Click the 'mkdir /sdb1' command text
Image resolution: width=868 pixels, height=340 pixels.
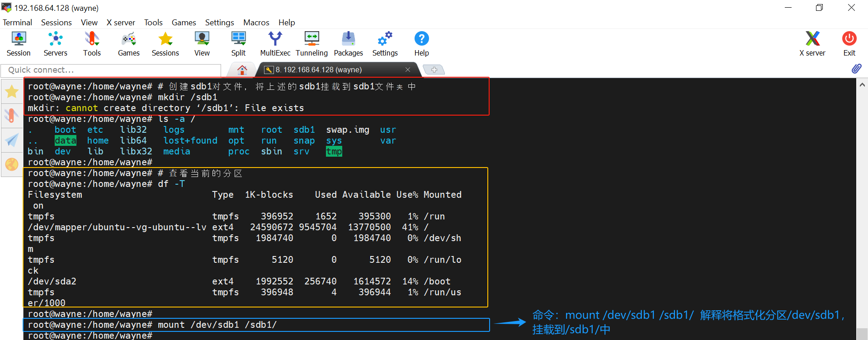[x=188, y=97]
